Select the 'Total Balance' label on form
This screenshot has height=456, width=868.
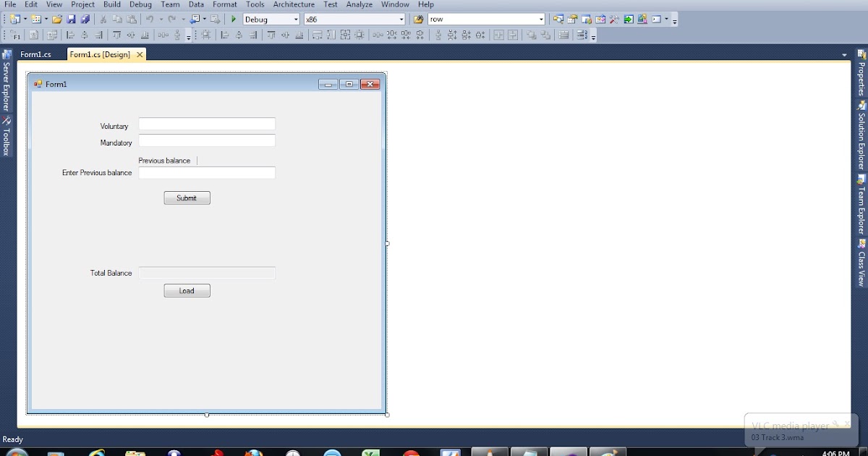click(x=111, y=273)
